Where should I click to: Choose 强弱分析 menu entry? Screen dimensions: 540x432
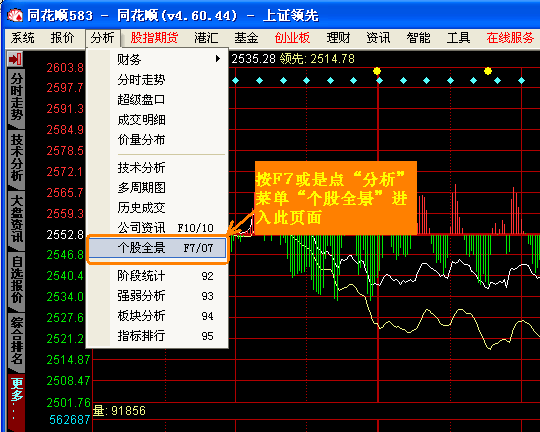click(x=157, y=296)
